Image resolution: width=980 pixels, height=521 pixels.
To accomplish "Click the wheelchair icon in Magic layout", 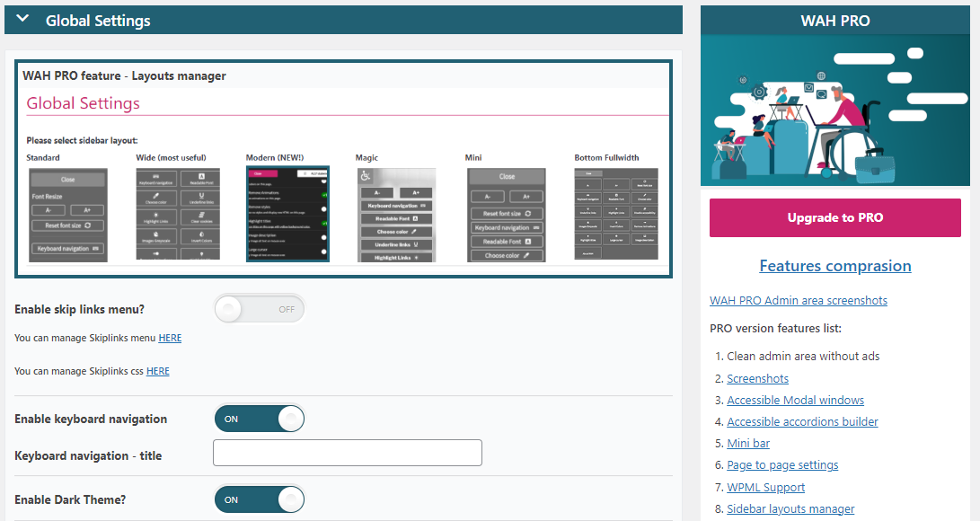I will point(366,176).
